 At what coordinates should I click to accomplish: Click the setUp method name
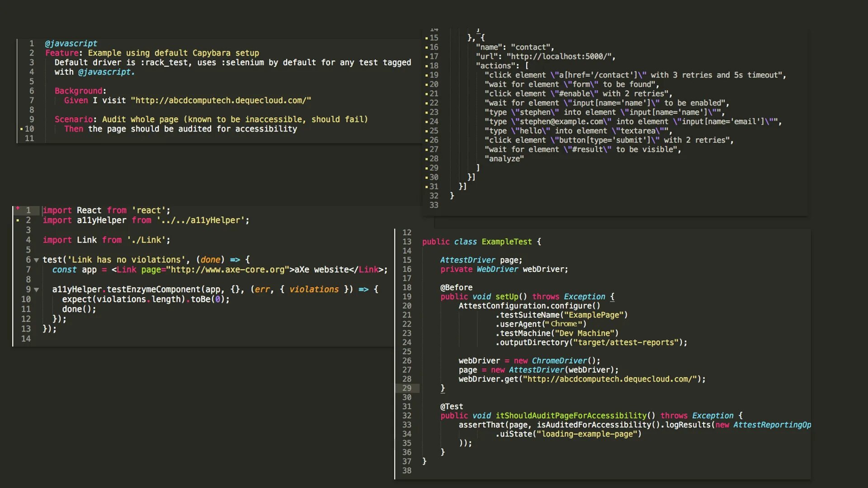click(507, 297)
